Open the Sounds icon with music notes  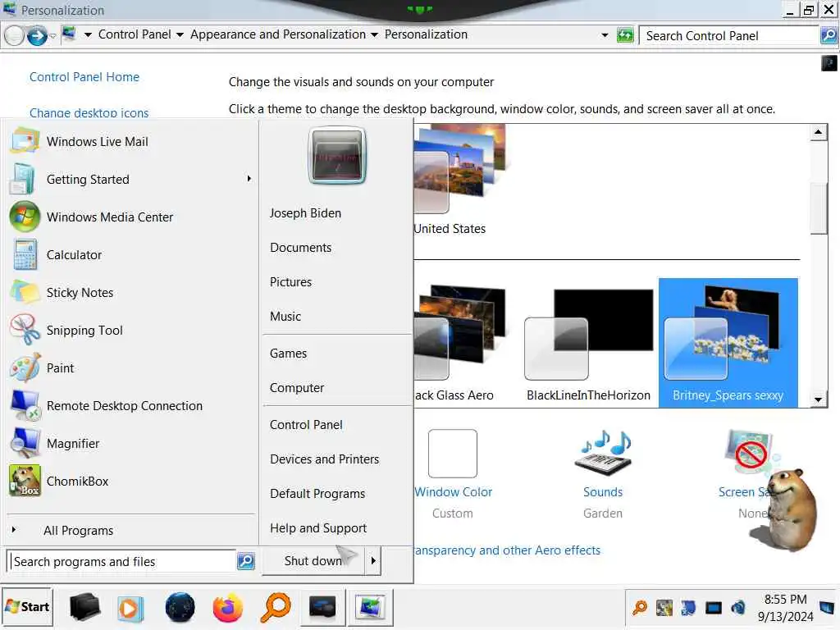click(603, 453)
